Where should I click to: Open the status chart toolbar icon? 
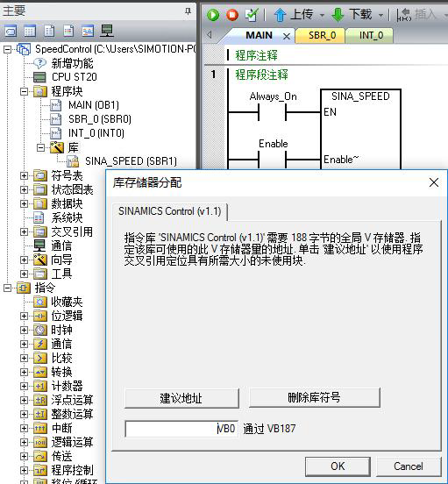30,31
